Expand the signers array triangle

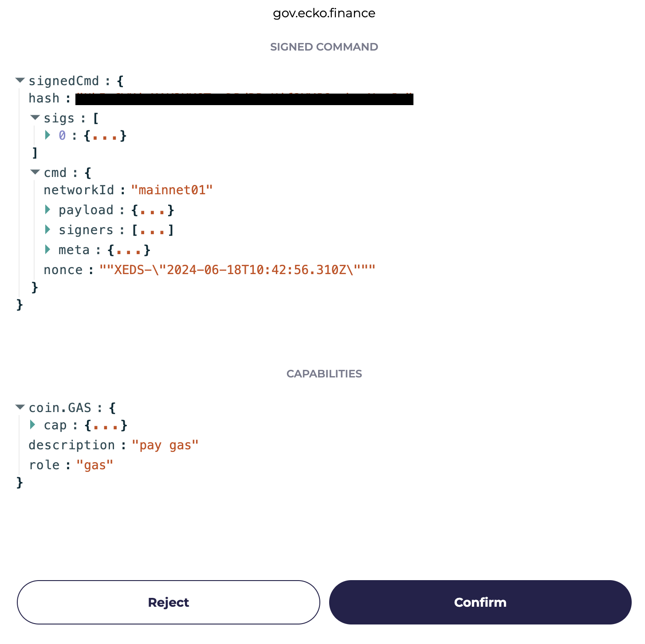pos(48,229)
